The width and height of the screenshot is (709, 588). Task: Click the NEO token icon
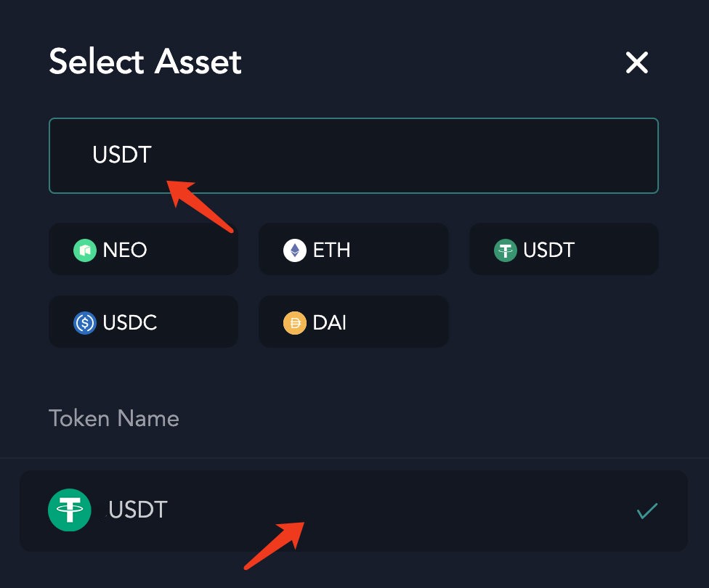tap(84, 250)
